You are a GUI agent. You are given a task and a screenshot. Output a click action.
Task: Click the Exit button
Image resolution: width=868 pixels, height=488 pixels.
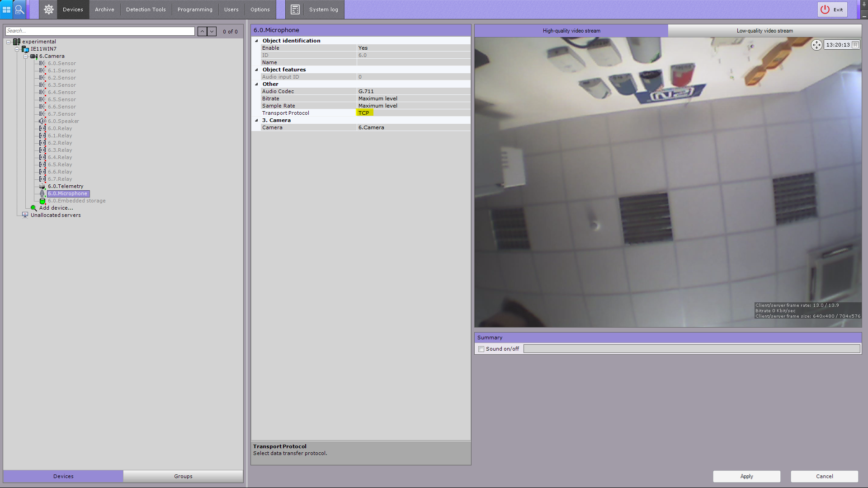[832, 9]
